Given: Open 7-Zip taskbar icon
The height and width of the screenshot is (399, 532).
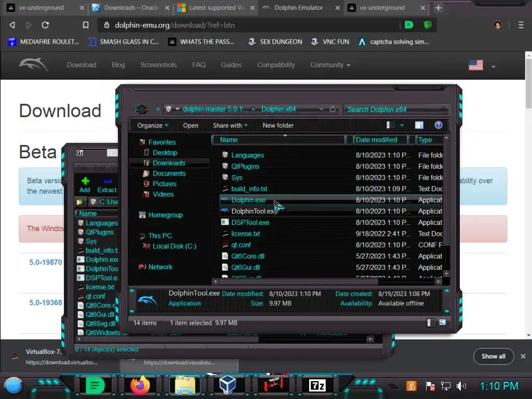Looking at the screenshot, I should pos(317,385).
